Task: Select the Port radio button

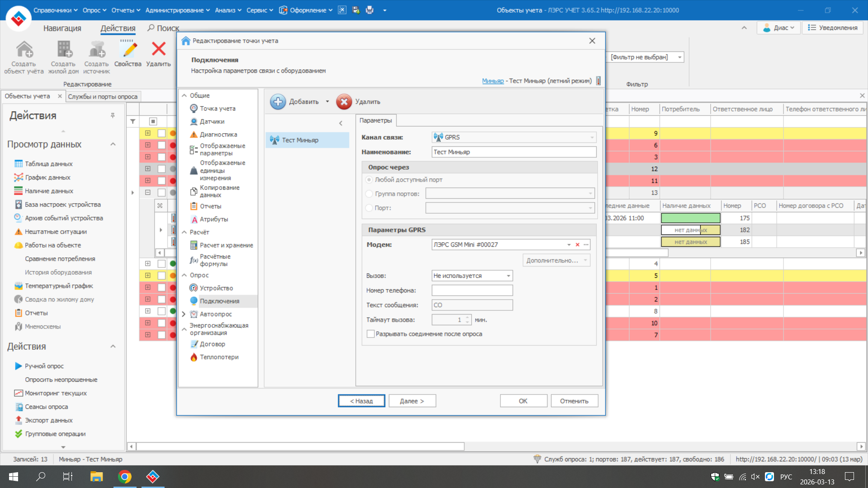Action: coord(369,208)
